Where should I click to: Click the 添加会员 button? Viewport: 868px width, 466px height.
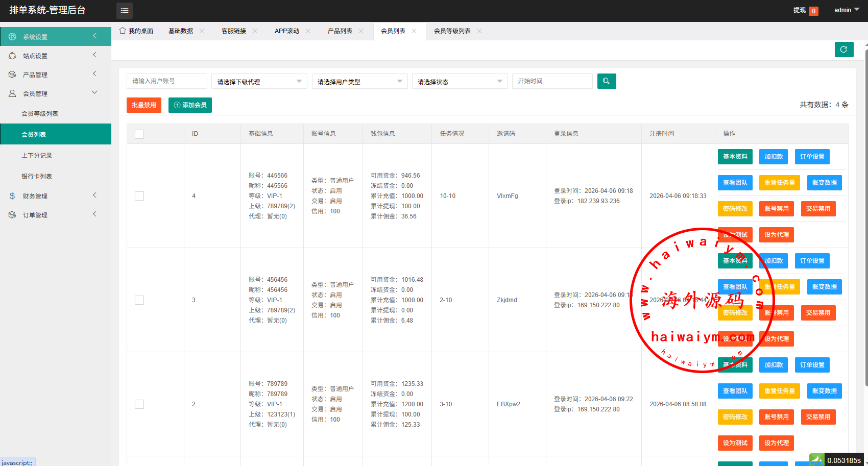(190, 105)
